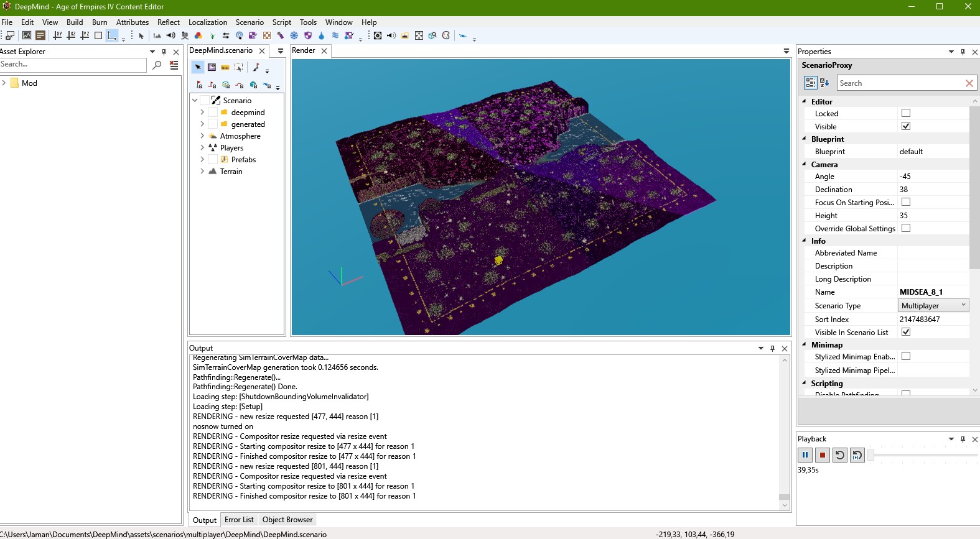
Task: Click the purple shield icon in toolbar
Action: point(308,35)
